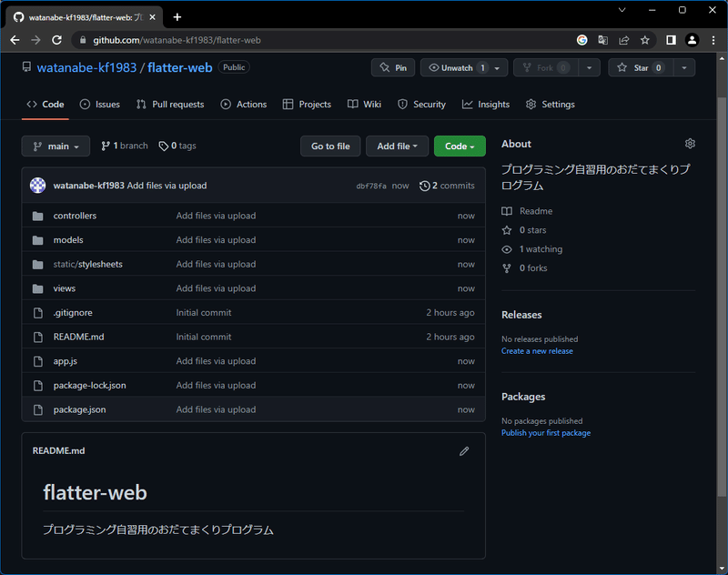Click the commit history clock icon
The width and height of the screenshot is (728, 575).
[x=424, y=186]
